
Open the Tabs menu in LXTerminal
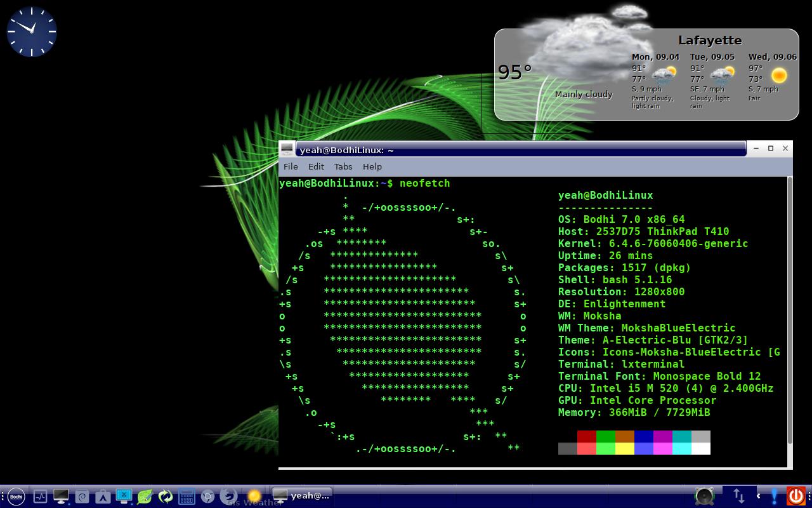pyautogui.click(x=343, y=166)
